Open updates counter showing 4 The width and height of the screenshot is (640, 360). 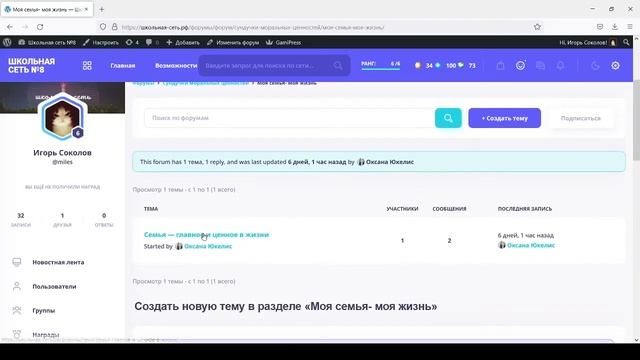coord(132,42)
